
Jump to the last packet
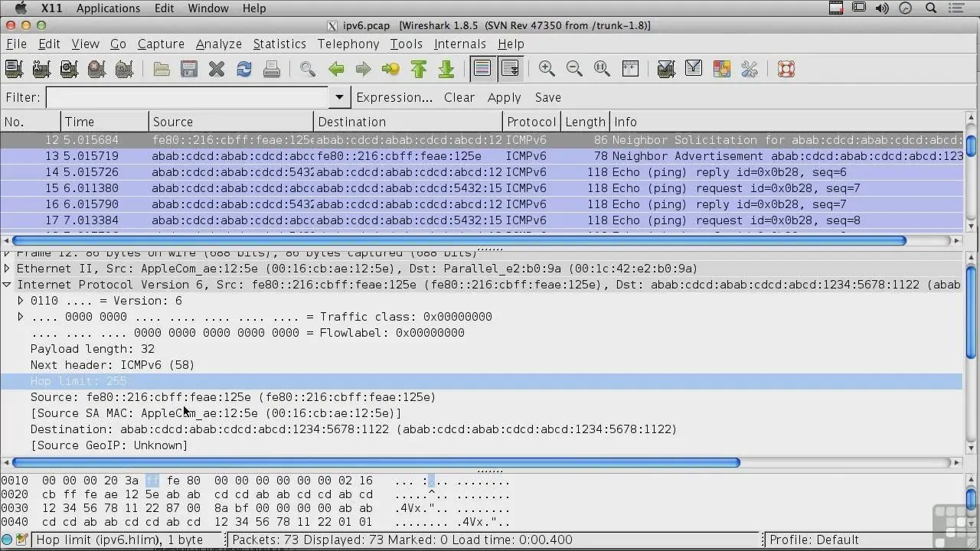[x=446, y=69]
